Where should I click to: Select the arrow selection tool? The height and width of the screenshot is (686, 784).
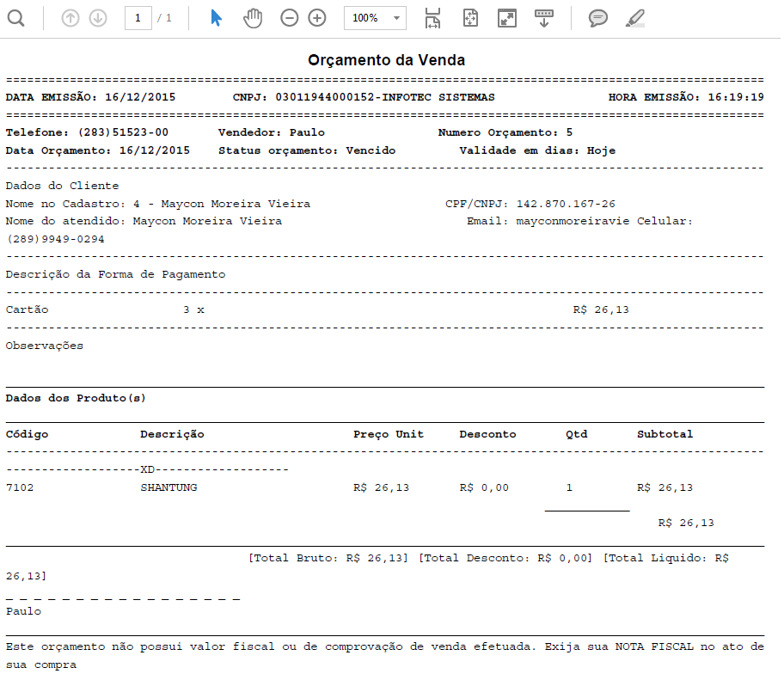(216, 18)
